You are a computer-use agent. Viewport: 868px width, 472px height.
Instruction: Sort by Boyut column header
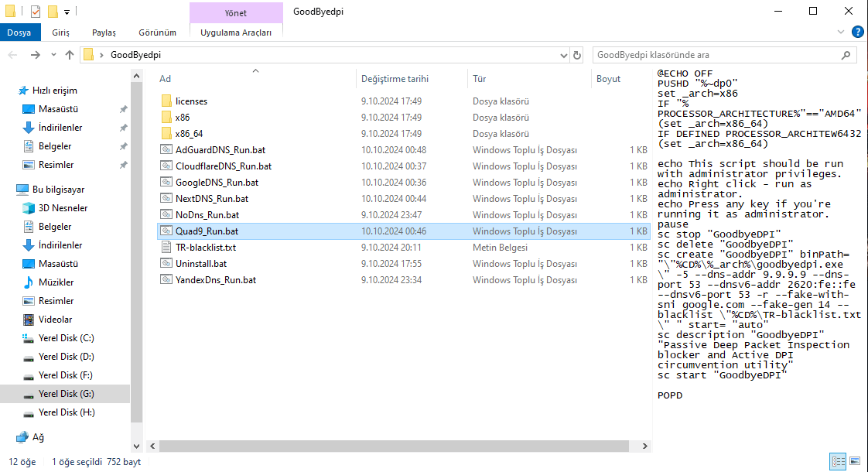[x=608, y=79]
